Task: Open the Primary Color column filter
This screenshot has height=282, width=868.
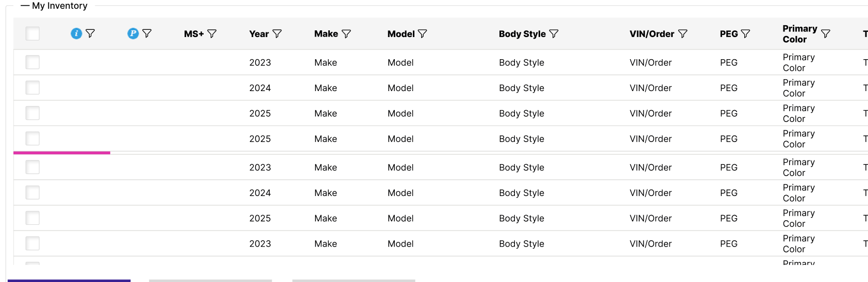Action: pyautogui.click(x=826, y=33)
